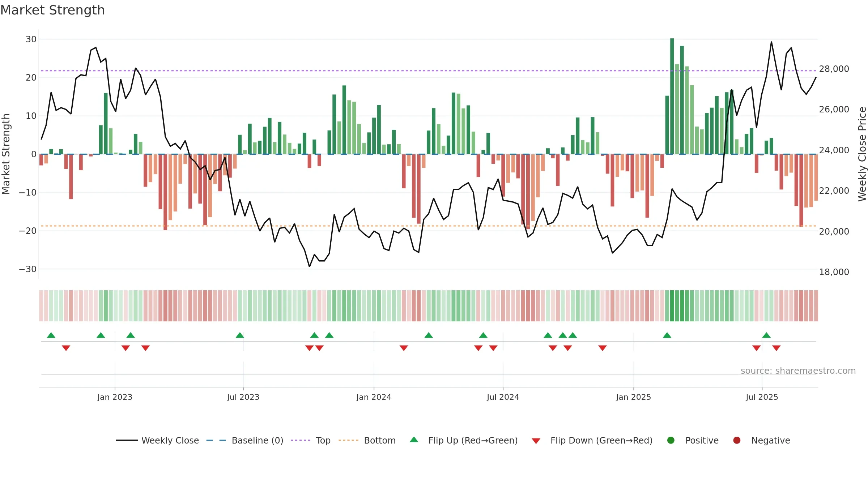The height and width of the screenshot is (488, 868).
Task: Click the orange dotted Bottom threshold line
Action: click(x=429, y=226)
